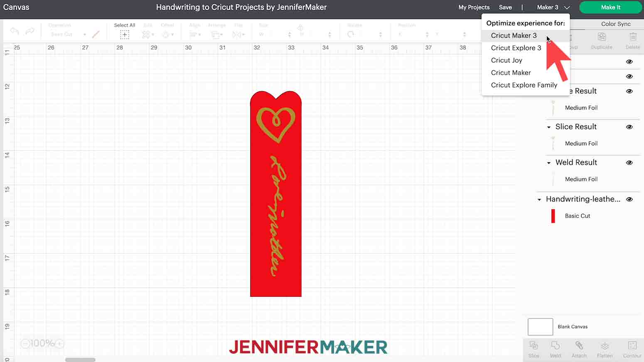This screenshot has height=362, width=644.
Task: Select the gold heart design on canvas
Action: click(276, 125)
